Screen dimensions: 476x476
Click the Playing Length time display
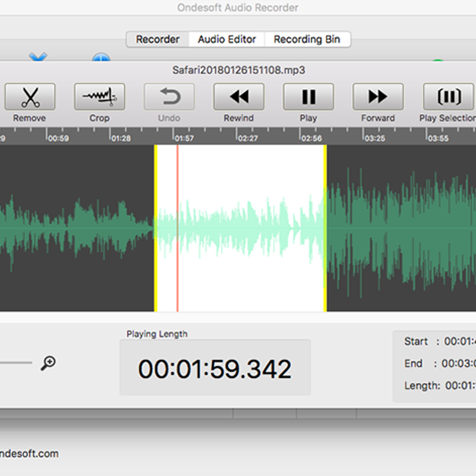(x=215, y=369)
